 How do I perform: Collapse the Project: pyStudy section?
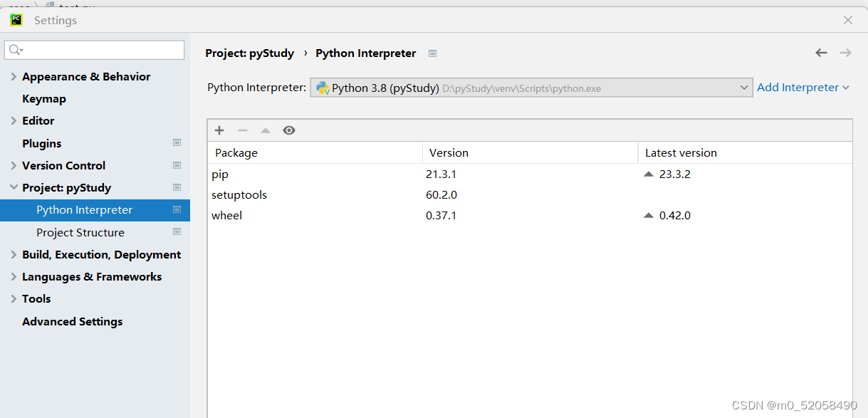[x=14, y=187]
